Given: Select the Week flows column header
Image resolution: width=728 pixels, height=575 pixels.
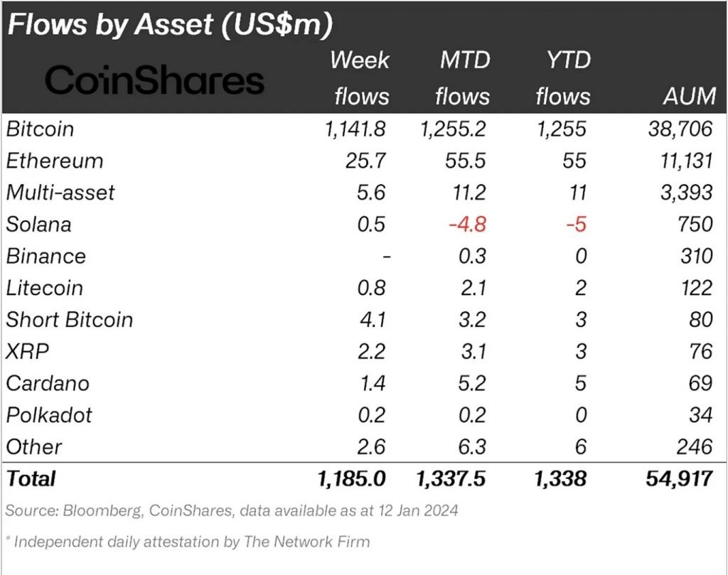Looking at the screenshot, I should [360, 78].
